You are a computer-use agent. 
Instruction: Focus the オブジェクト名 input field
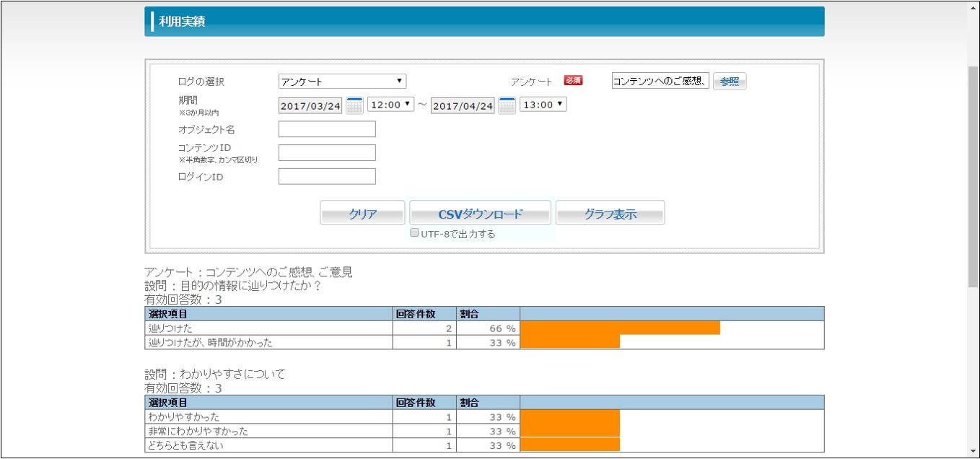tap(327, 129)
